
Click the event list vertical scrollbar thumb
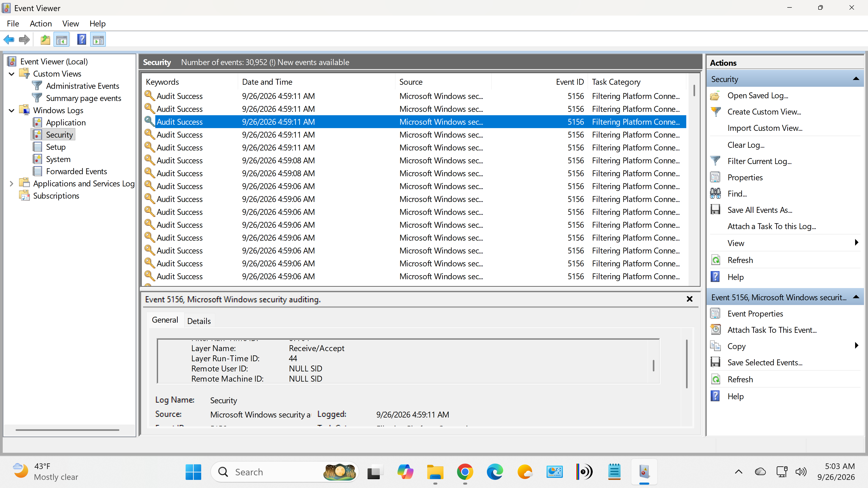694,91
